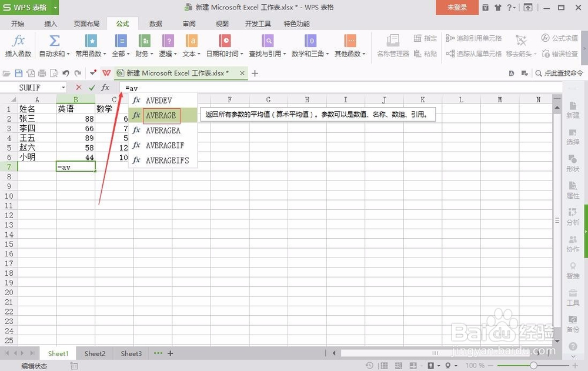The image size is (588, 371).
Task: Click the red 未登录 login button
Action: pos(457,8)
